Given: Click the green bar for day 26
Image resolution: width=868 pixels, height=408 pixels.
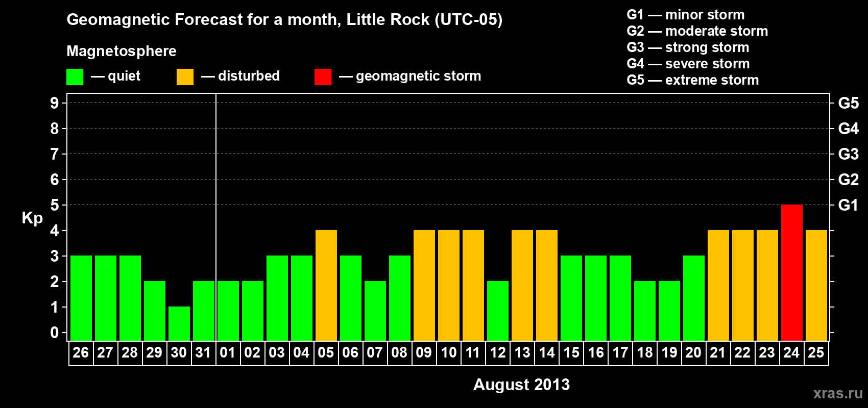Looking at the screenshot, I should pos(81,298).
